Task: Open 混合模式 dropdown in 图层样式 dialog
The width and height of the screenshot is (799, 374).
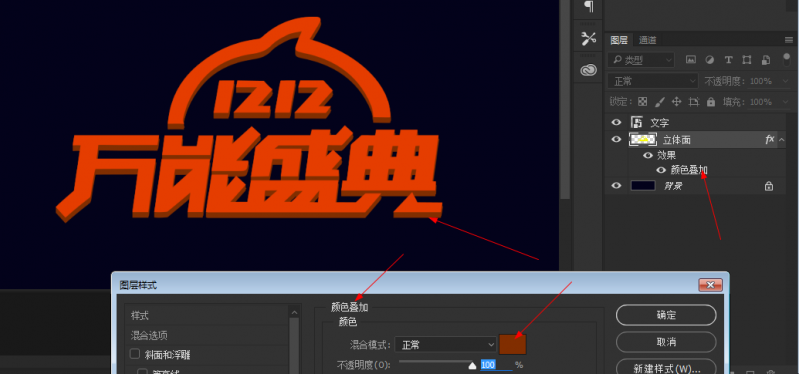Action: click(445, 345)
